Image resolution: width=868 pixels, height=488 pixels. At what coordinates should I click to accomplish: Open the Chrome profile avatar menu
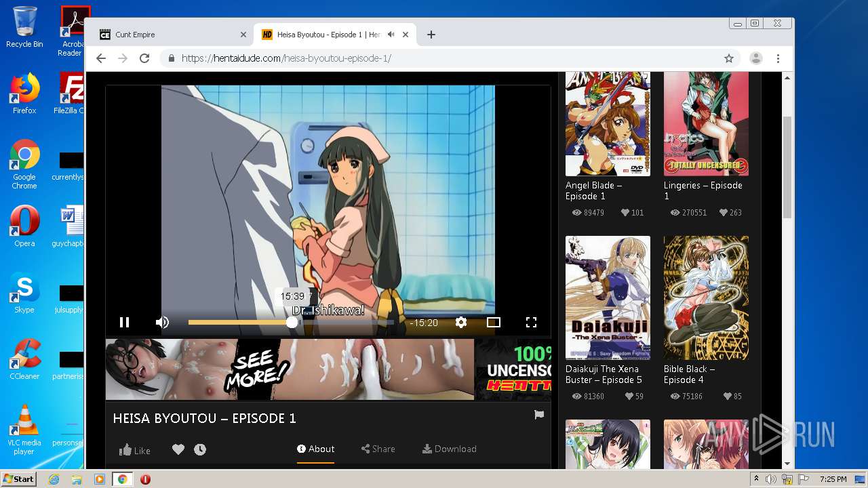[755, 58]
